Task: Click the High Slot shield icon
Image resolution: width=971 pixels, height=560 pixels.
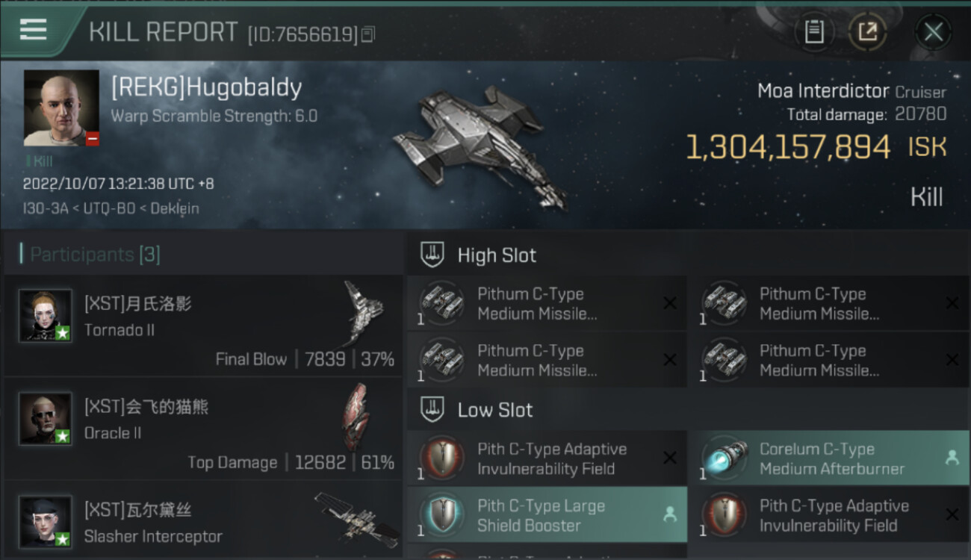Action: [x=432, y=255]
